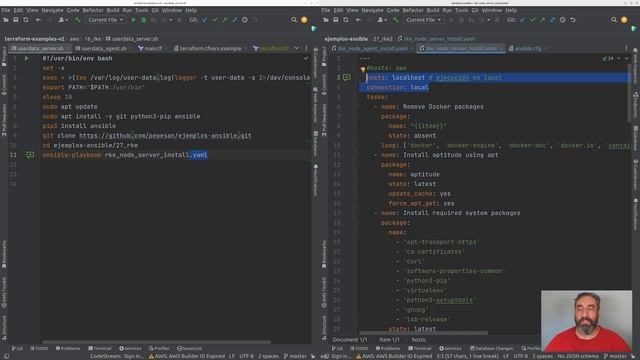Viewport: 640px width, 360px height.
Task: Click Search Everywhere magnifier in left window
Action: pyautogui.click(x=294, y=20)
